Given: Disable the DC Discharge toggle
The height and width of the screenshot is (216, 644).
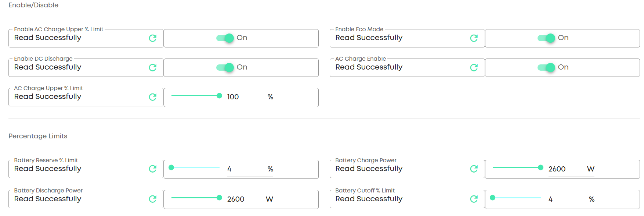Looking at the screenshot, I should pyautogui.click(x=225, y=67).
